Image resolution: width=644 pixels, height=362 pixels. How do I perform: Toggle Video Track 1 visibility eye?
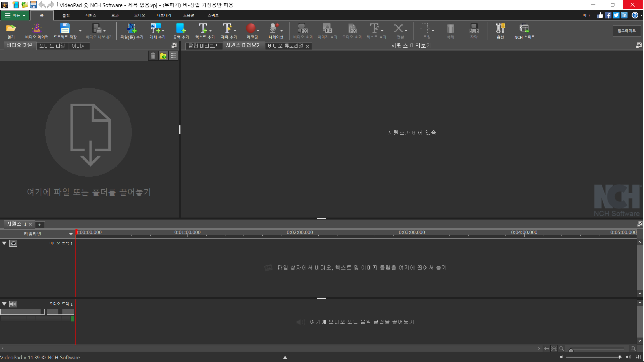click(x=13, y=243)
